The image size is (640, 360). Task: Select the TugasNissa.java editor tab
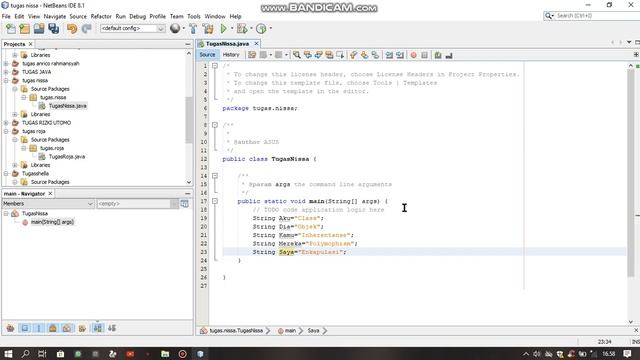(227, 44)
